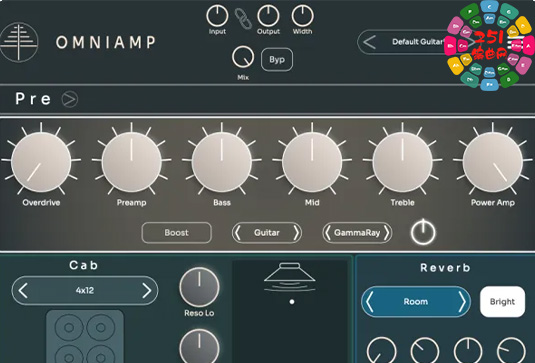Click the Treble knob

[x=402, y=162]
